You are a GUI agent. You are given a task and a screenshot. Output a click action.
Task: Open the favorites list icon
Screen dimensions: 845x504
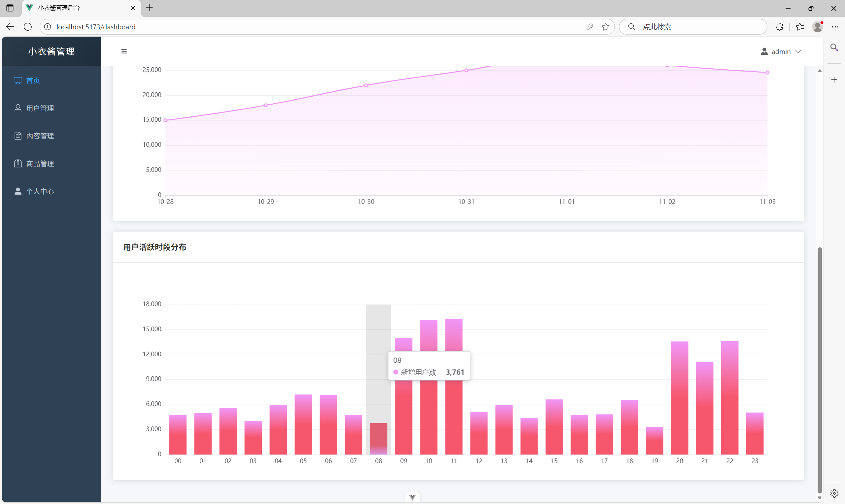click(799, 26)
